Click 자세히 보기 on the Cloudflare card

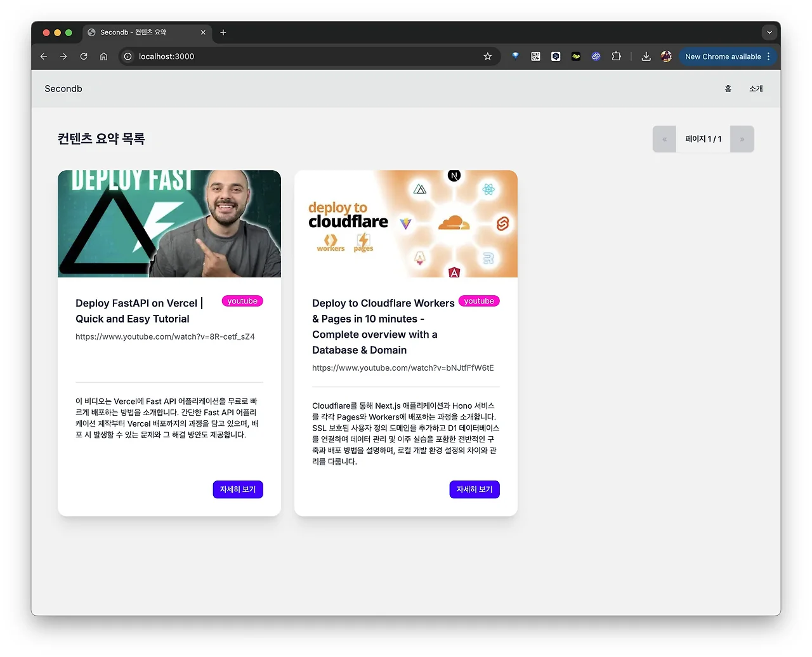click(x=475, y=489)
